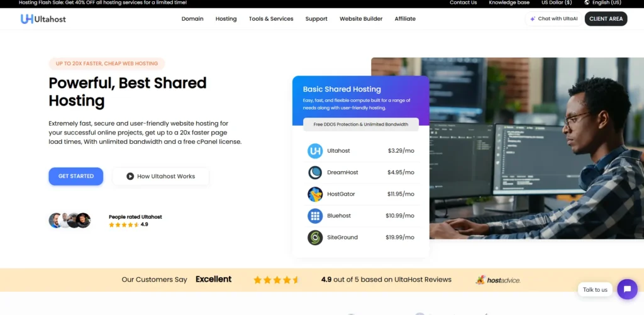Click the $4.95/mo DreamHost price
This screenshot has height=315, width=644.
coord(401,172)
